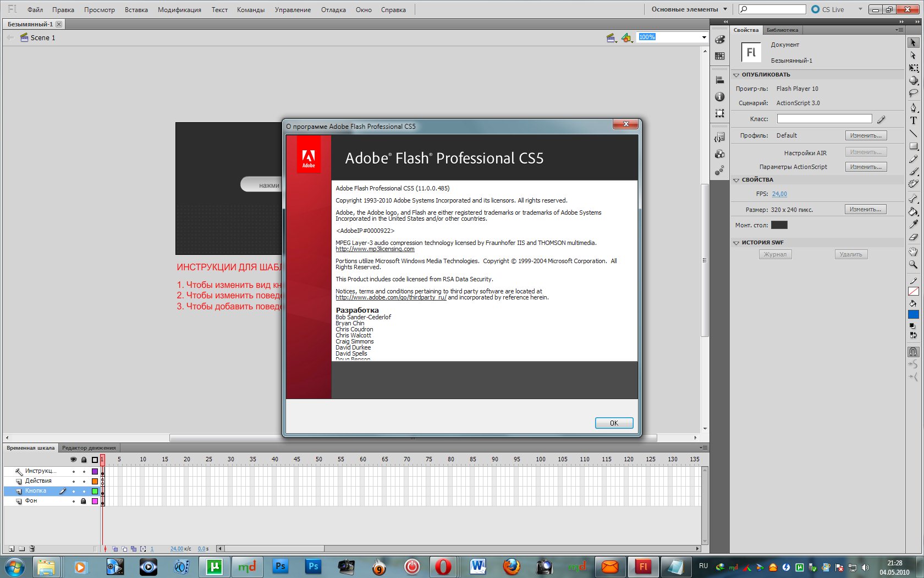Select the Brush tool
This screenshot has width=924, height=578.
point(913,171)
